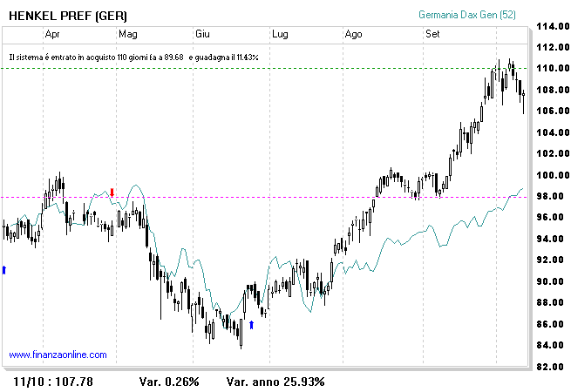Select the Lug month label

(x=280, y=34)
